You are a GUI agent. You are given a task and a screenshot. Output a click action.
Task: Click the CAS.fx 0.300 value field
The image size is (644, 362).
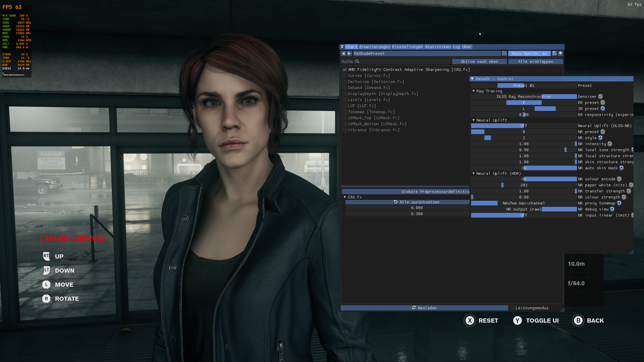[407, 214]
